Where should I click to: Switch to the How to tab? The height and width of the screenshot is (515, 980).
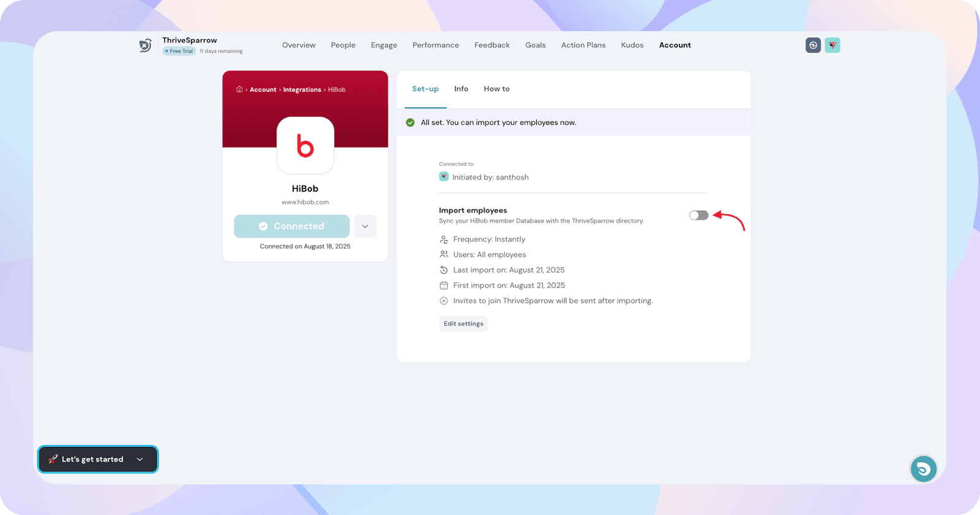pos(497,89)
